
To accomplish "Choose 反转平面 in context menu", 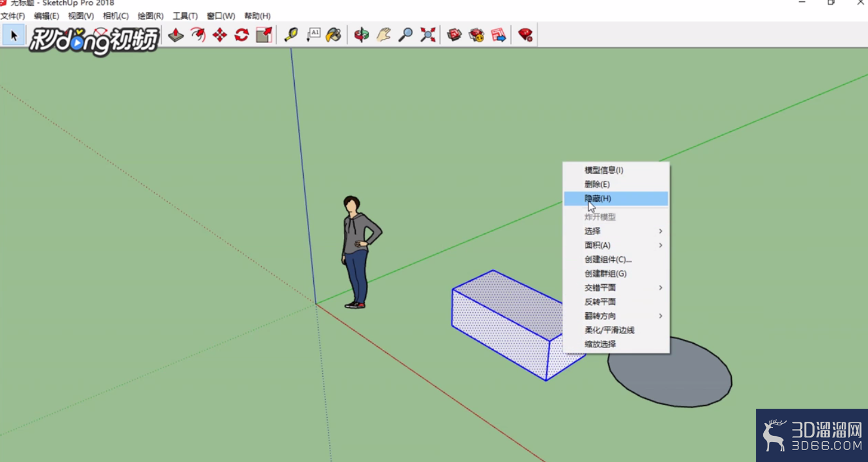I will click(616, 302).
